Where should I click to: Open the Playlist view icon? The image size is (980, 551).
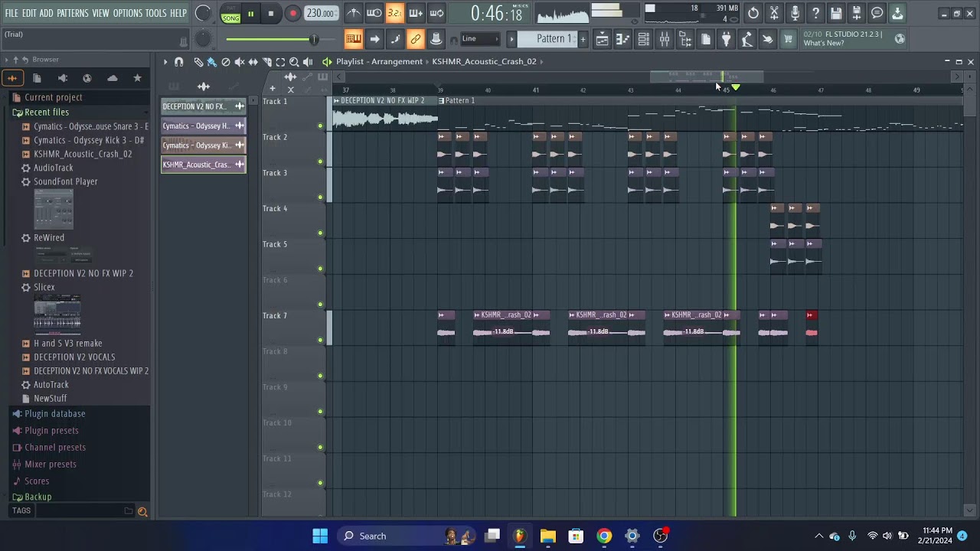tap(603, 40)
